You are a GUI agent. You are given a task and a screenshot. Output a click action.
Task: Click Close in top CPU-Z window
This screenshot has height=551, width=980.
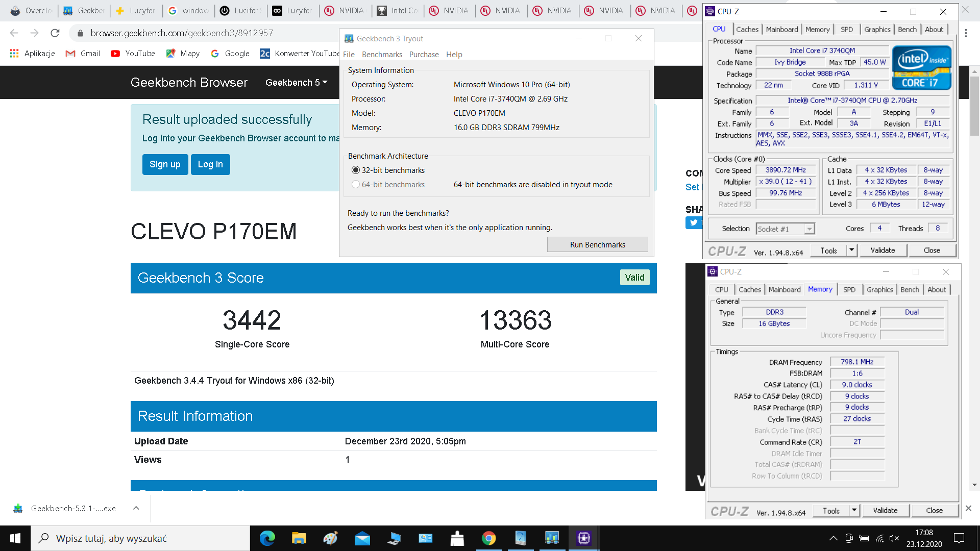932,251
